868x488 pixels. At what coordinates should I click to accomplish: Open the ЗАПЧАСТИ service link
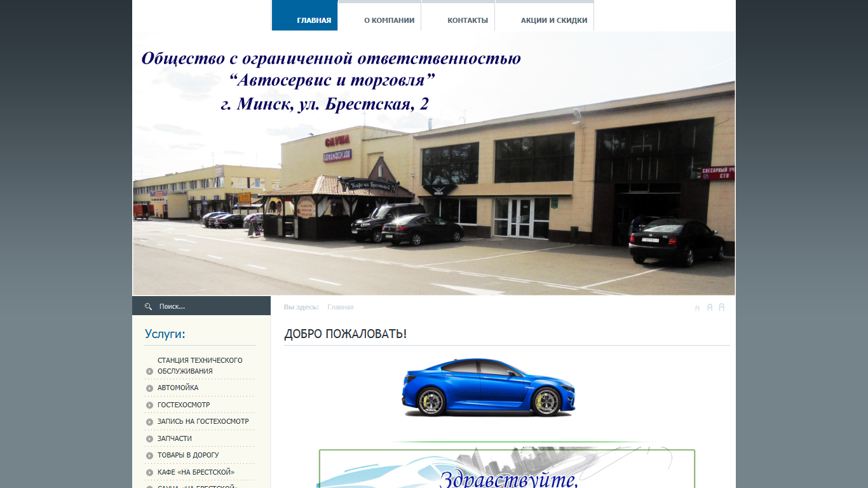click(x=175, y=438)
